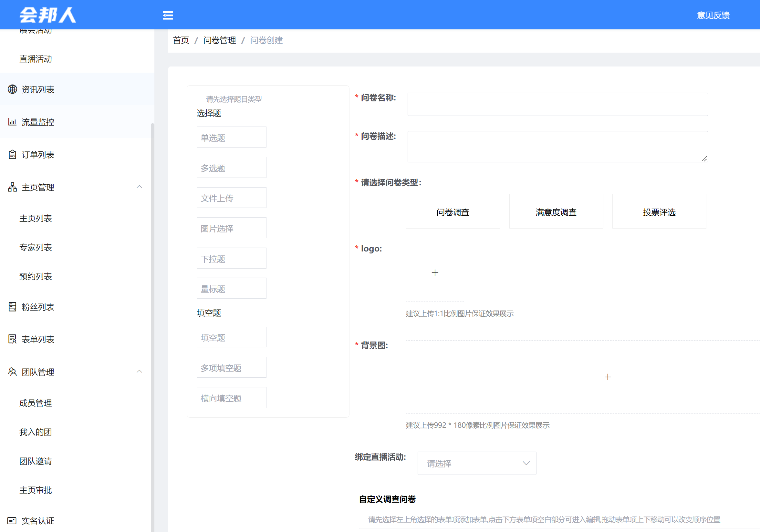
Task: Collapse the 团队管理 submenu arrow
Action: pyautogui.click(x=139, y=372)
